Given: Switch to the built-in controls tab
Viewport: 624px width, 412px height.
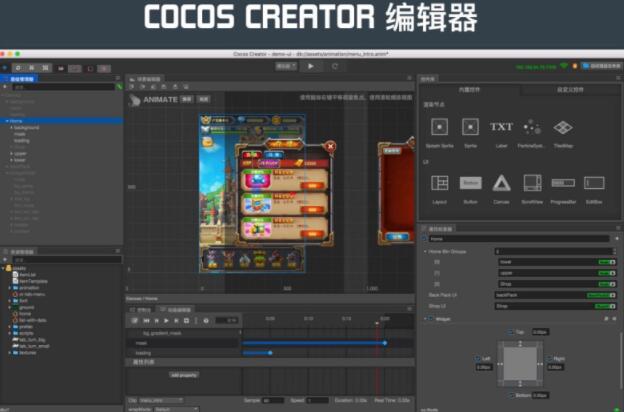Looking at the screenshot, I should (x=470, y=90).
